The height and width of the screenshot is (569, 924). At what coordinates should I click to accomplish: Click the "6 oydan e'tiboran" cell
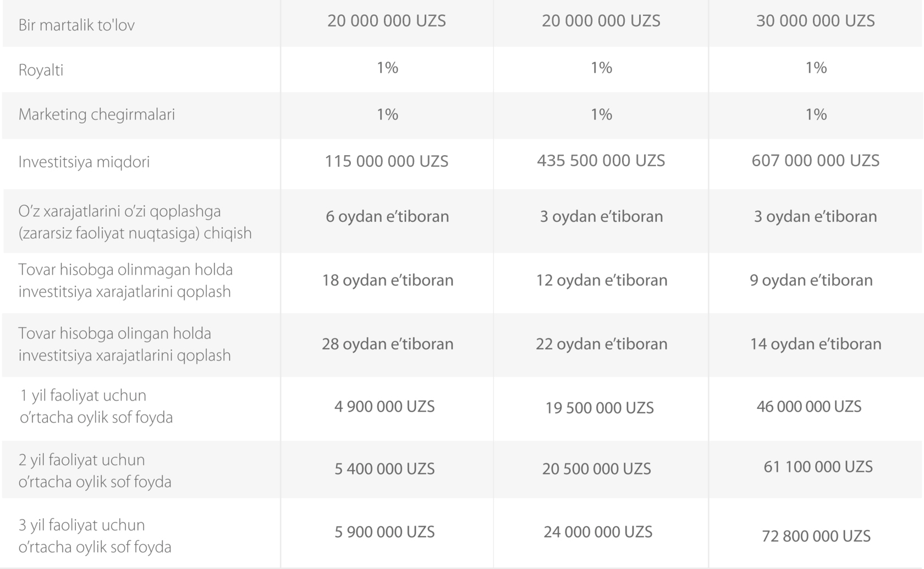[387, 216]
